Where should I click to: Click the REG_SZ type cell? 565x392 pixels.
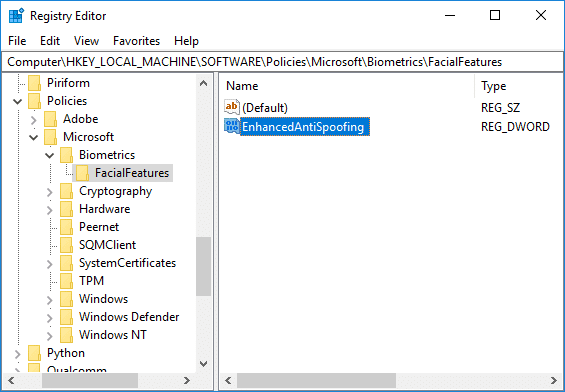coord(501,108)
